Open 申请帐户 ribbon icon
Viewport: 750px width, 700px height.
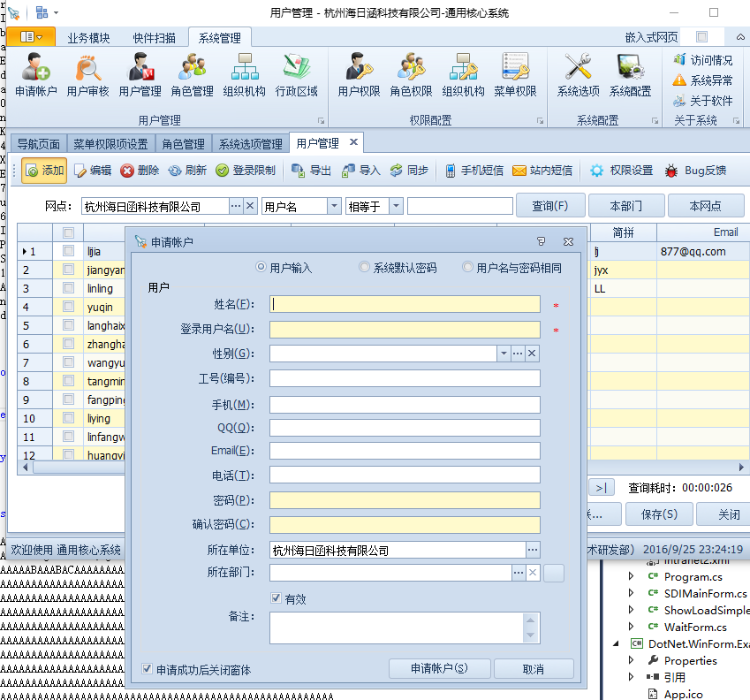(36, 75)
